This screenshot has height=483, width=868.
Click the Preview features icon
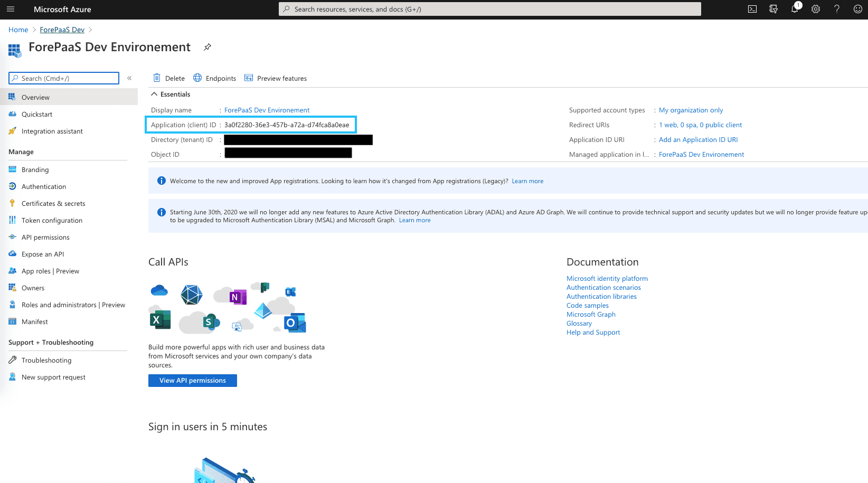pos(249,78)
